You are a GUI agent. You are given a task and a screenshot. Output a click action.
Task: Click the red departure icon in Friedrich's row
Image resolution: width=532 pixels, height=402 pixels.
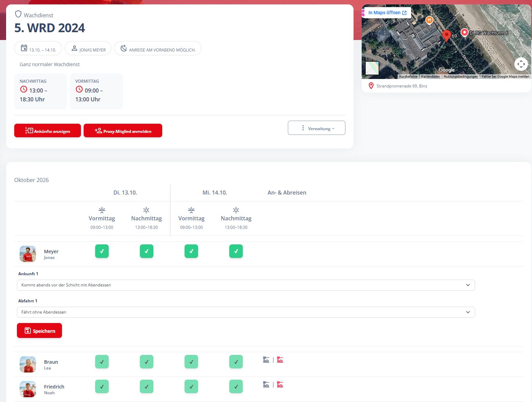tap(280, 384)
